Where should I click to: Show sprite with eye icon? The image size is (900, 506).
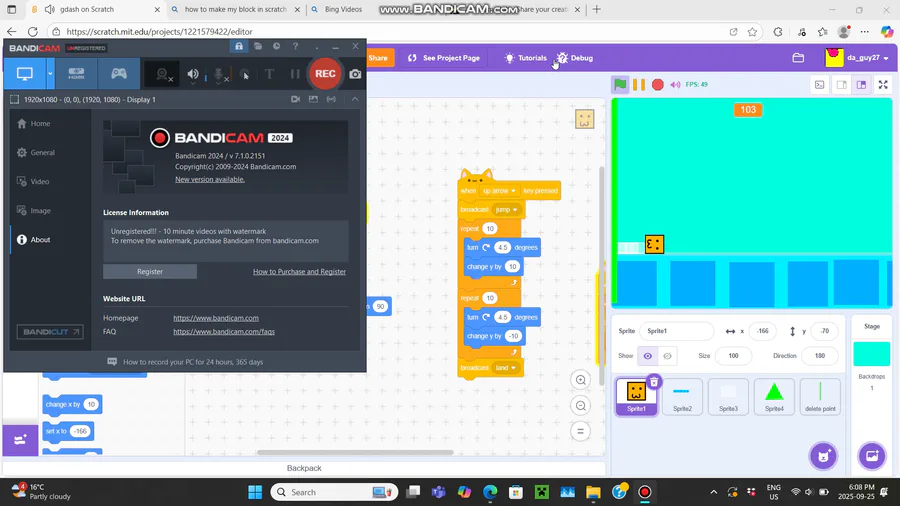pos(647,356)
